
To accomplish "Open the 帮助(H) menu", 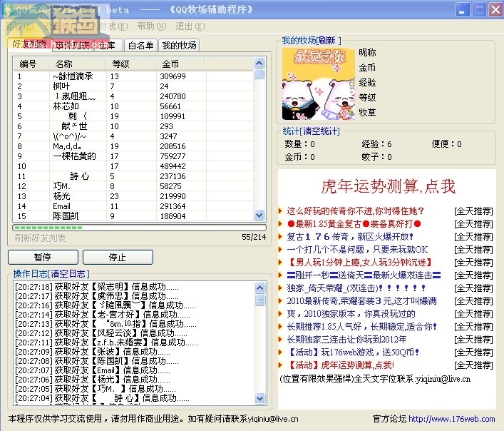I will click(152, 26).
